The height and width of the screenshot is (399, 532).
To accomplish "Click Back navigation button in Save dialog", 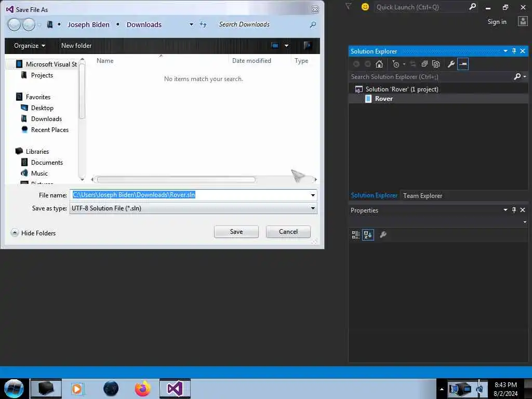I will tap(14, 24).
